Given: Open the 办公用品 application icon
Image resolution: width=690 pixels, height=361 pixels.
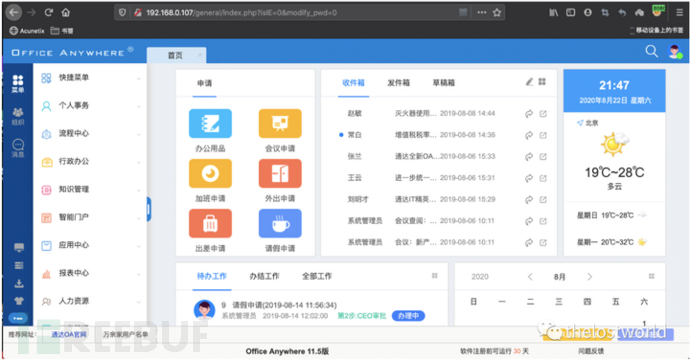Looking at the screenshot, I should [210, 124].
